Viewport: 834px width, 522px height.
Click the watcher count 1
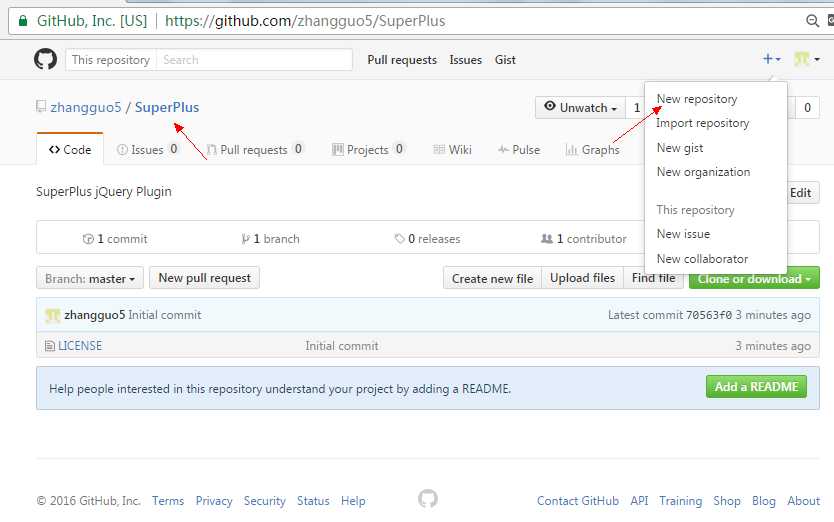(637, 107)
